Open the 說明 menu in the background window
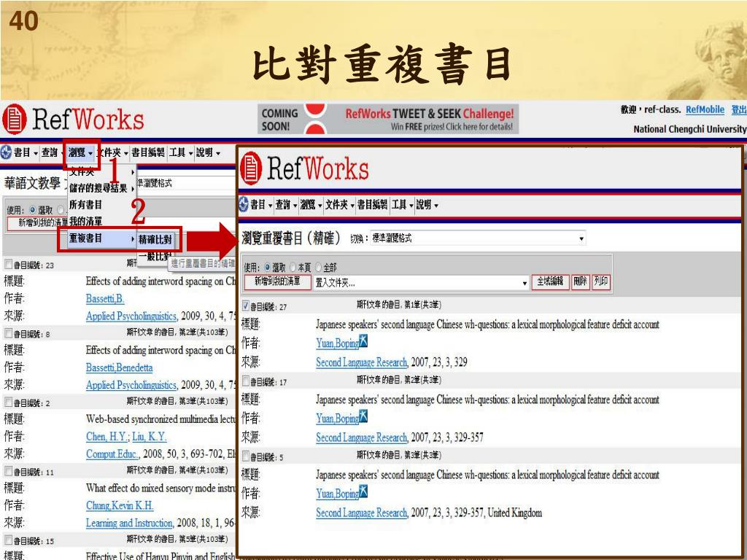 [208, 152]
